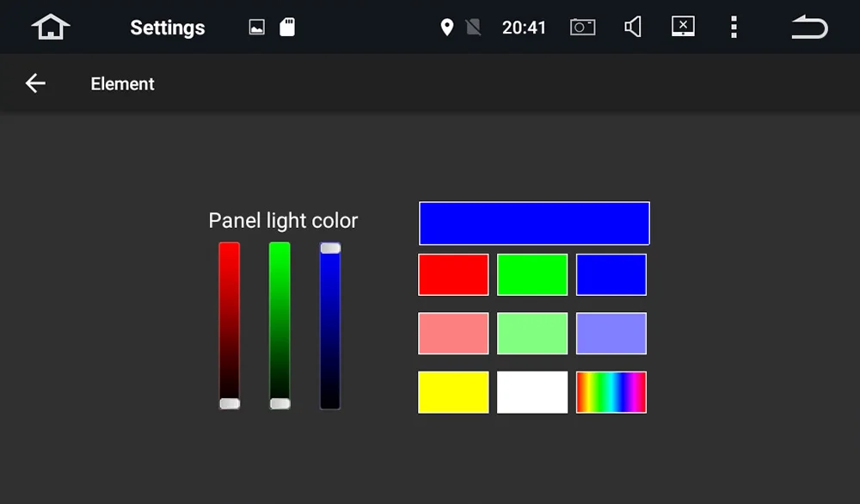Open volume control speaker icon
Screen dimensions: 860x504
633,27
